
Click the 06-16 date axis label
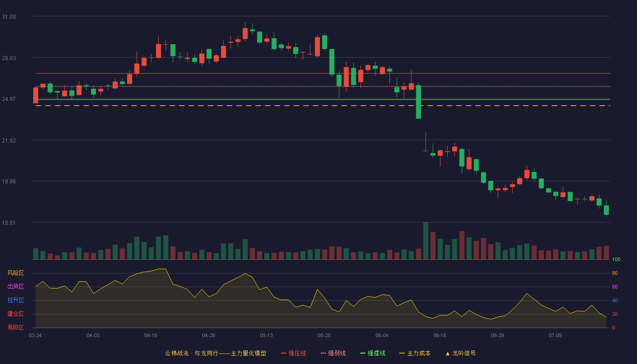(x=440, y=335)
